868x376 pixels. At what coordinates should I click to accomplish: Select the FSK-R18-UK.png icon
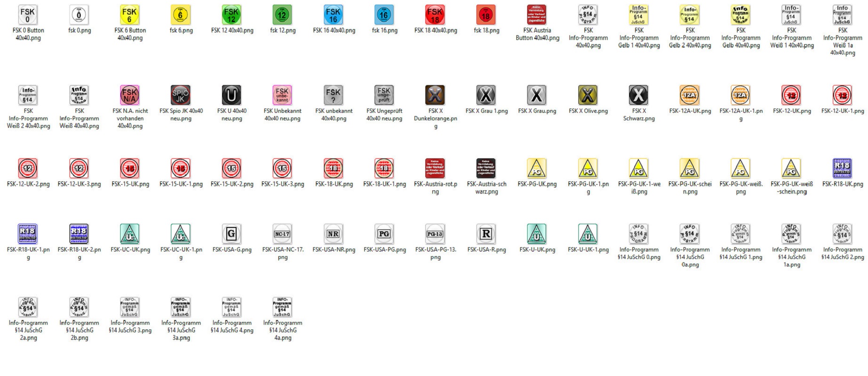coord(843,168)
